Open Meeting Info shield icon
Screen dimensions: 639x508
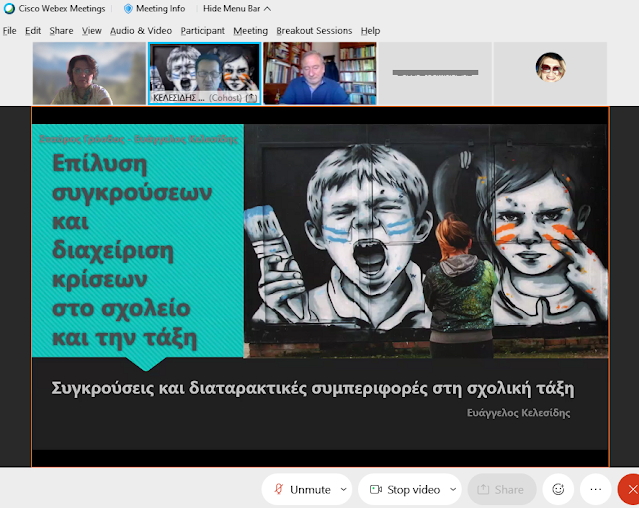127,9
